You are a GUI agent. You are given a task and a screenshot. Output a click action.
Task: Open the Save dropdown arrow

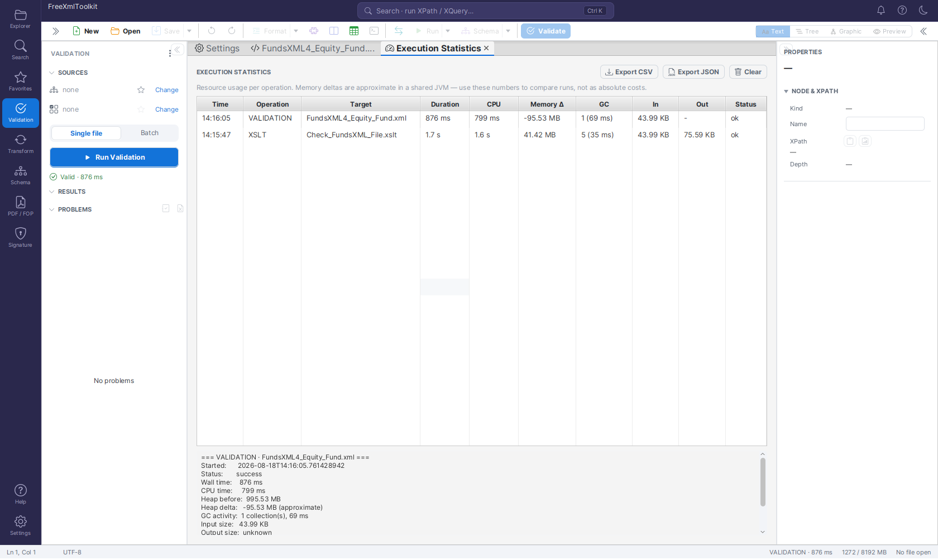click(x=189, y=31)
